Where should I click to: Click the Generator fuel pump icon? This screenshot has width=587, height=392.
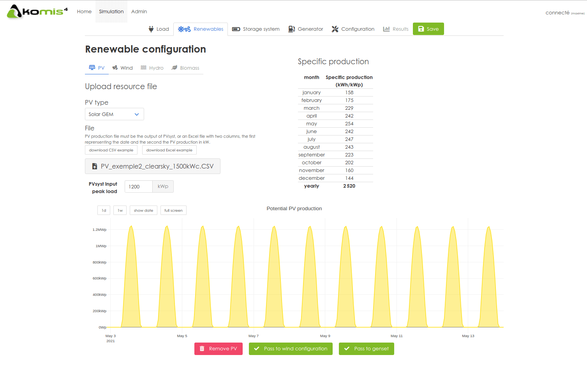(x=291, y=29)
